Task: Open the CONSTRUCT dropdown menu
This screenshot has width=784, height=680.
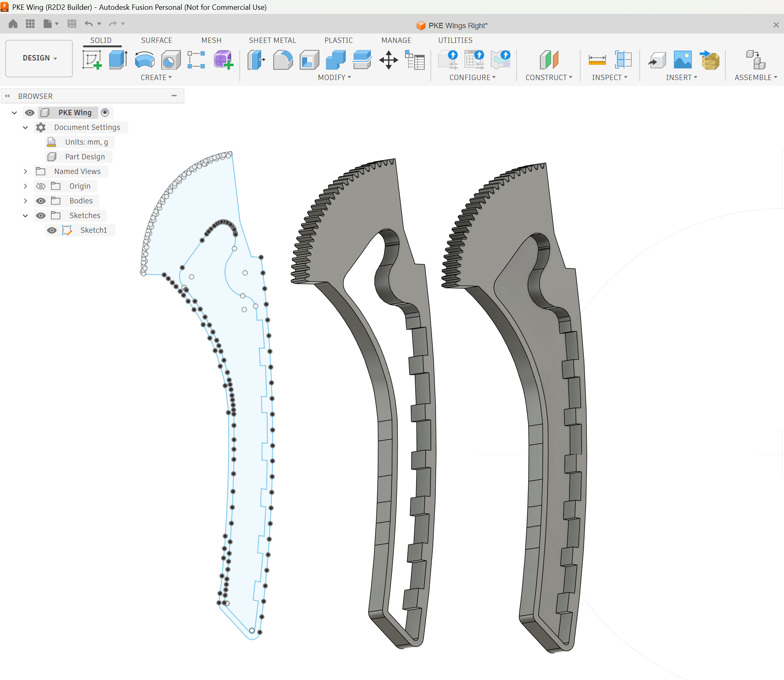Action: 549,78
